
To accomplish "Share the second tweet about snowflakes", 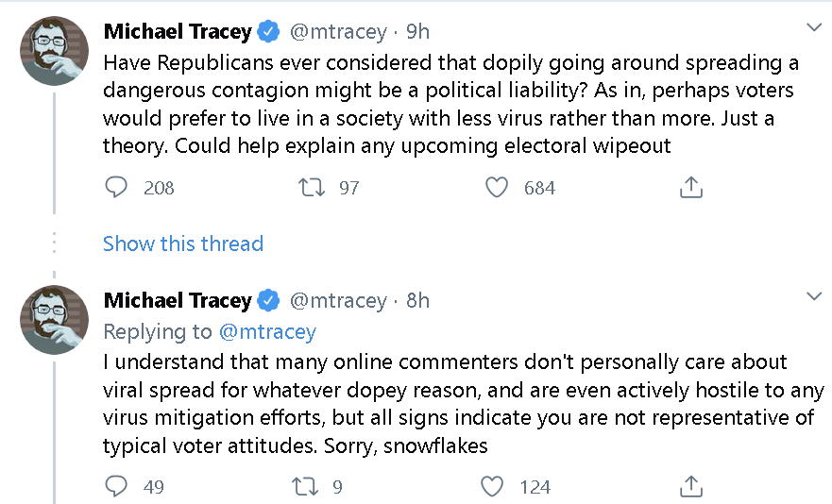I will (x=691, y=486).
